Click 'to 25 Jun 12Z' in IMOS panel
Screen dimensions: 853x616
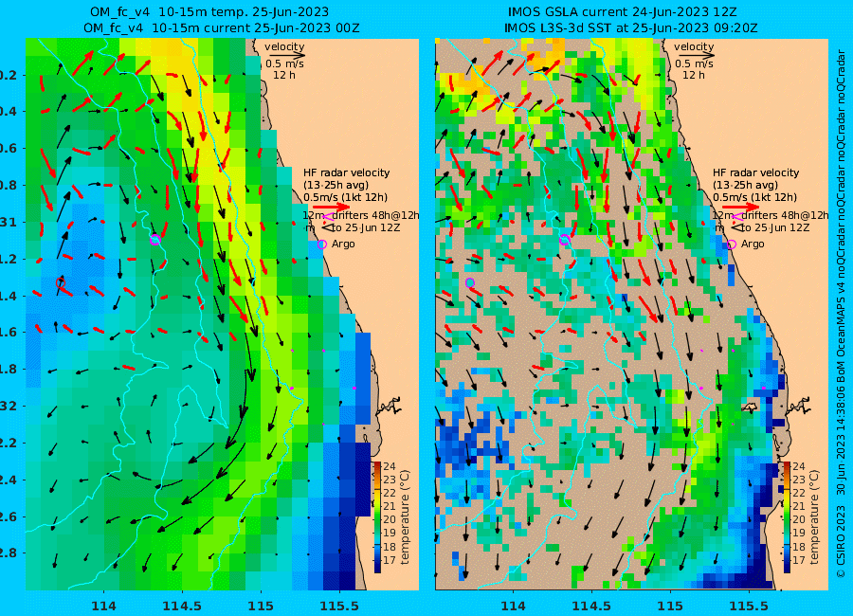tap(775, 228)
